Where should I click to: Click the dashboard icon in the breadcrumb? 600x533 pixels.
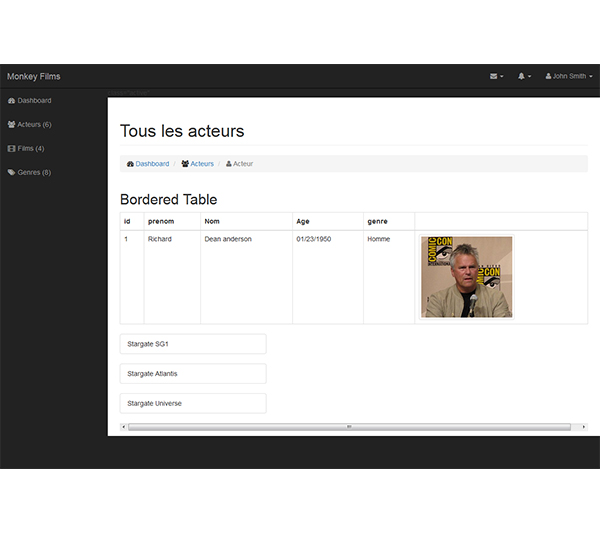tap(130, 164)
